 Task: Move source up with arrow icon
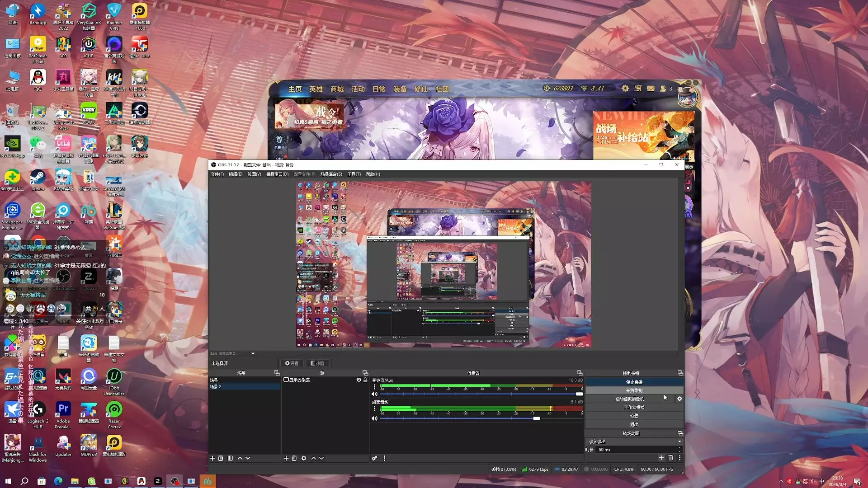(313, 458)
